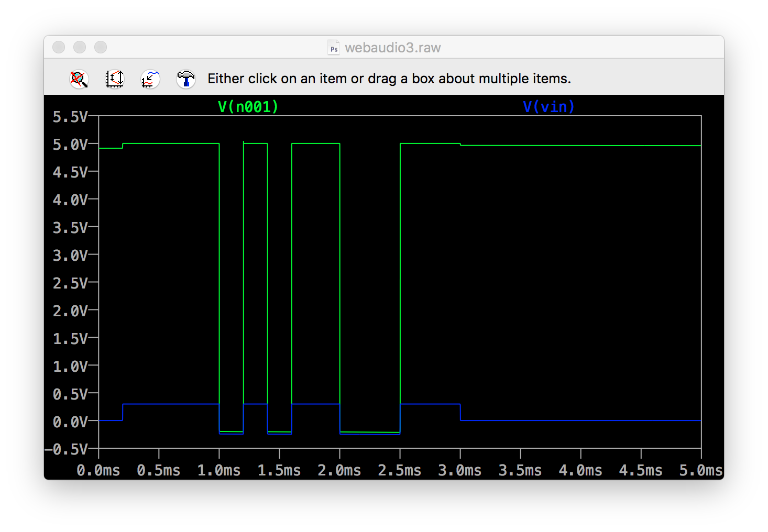
Task: Click the webaudio3.raw window title text
Action: (x=392, y=48)
